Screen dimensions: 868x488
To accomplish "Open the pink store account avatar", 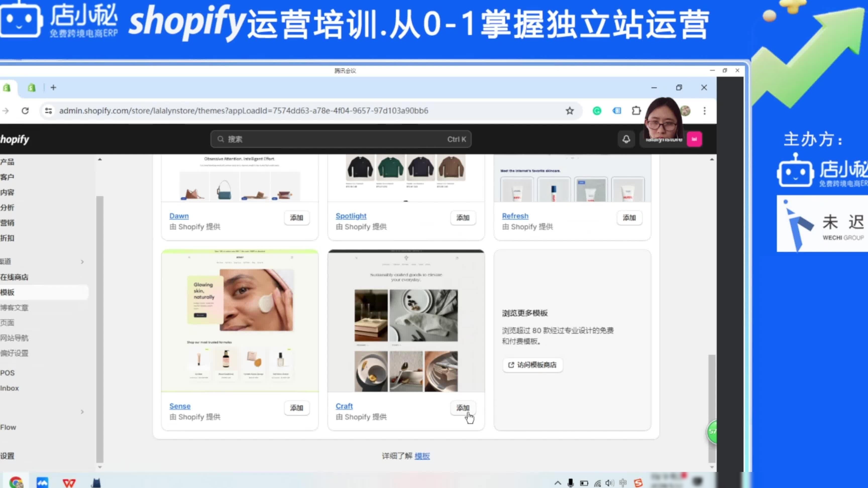I will pos(694,139).
